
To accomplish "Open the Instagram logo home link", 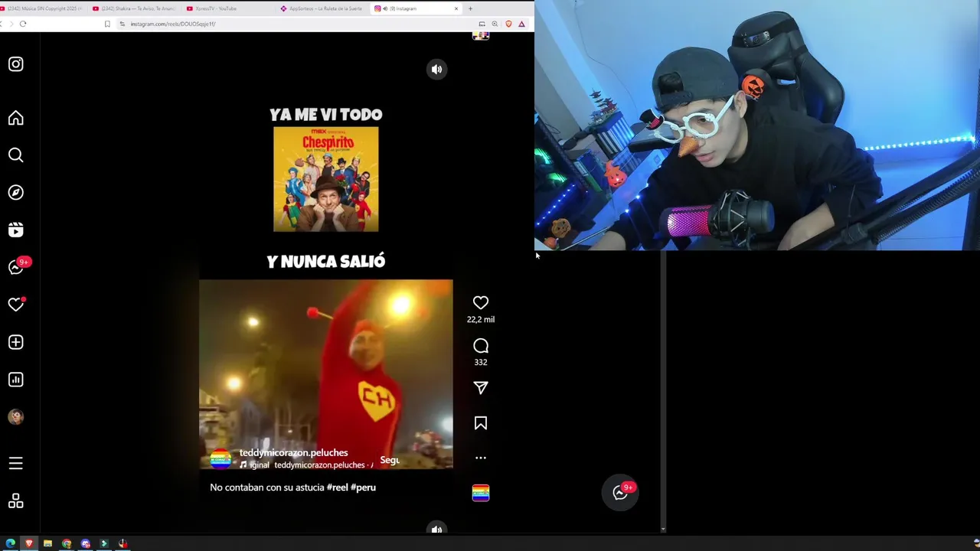I will [x=16, y=64].
